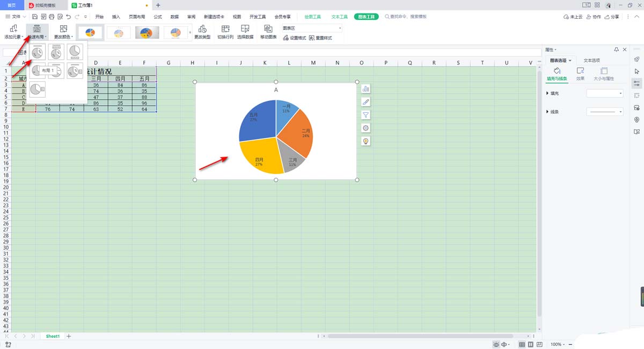Image resolution: width=644 pixels, height=349 pixels.
Task: Click the chart filter funnel button
Action: (x=366, y=115)
